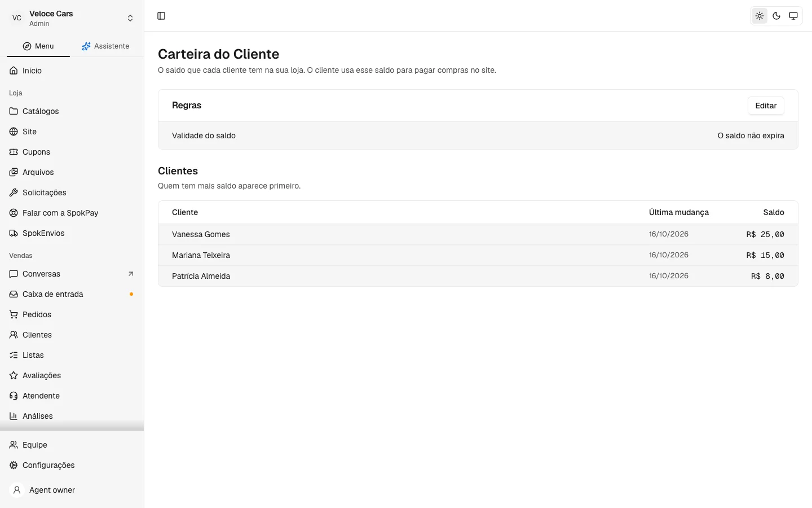Go to Início in sidebar
812x508 pixels.
click(72, 71)
